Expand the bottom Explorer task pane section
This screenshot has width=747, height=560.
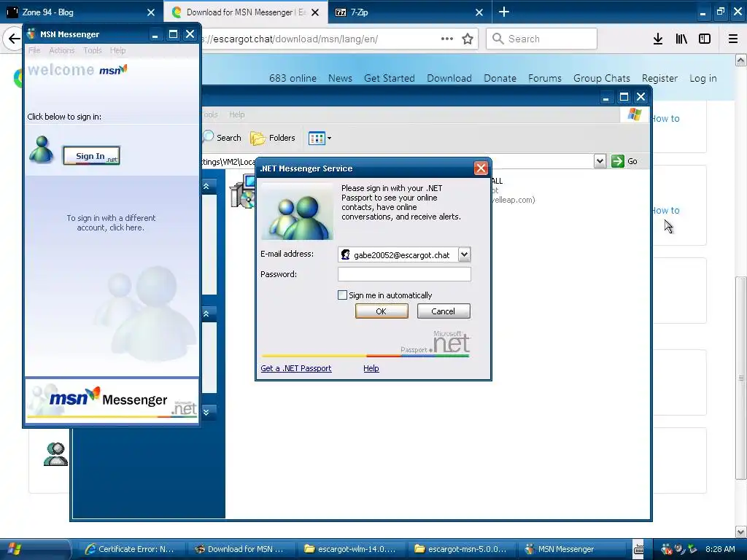click(206, 412)
